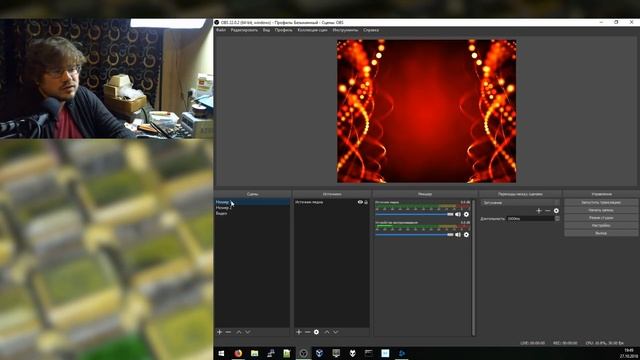
Task: Remove the selected source with the minus icon
Action: pos(308,332)
